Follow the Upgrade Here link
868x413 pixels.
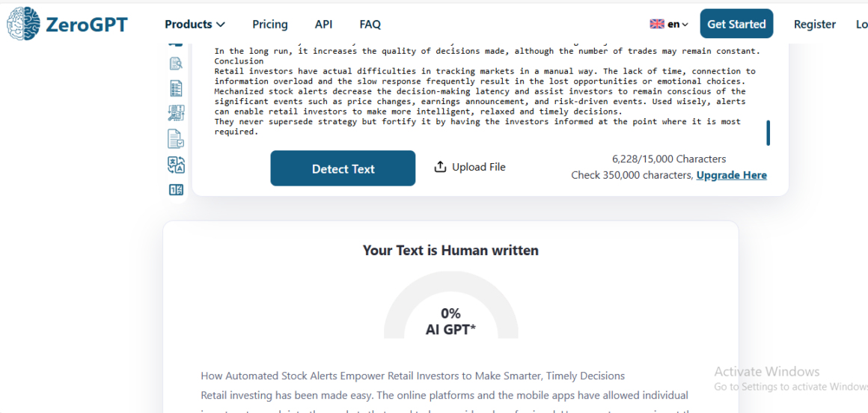coord(731,175)
